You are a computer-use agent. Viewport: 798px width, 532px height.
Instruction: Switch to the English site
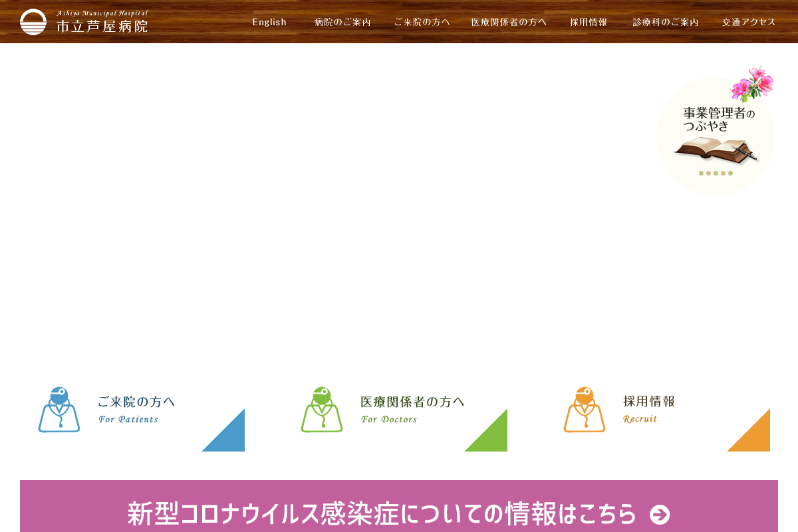click(269, 22)
